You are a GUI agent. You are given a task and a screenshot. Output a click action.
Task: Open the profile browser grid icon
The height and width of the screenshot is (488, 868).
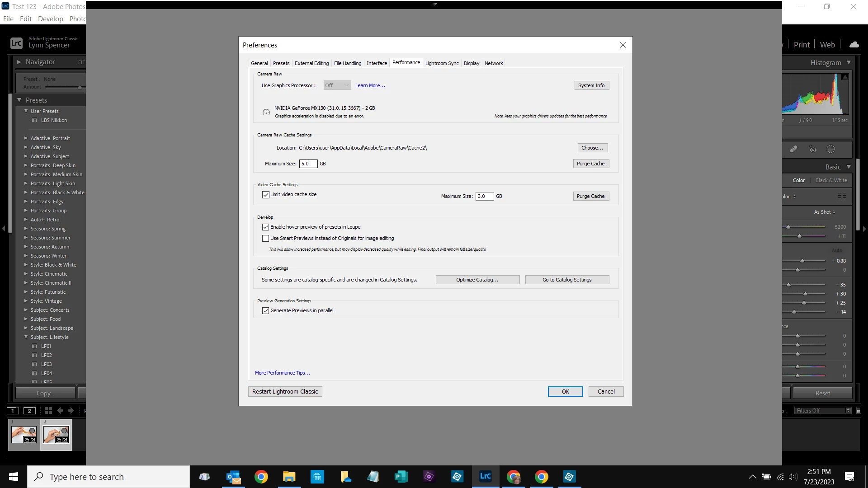click(x=842, y=197)
